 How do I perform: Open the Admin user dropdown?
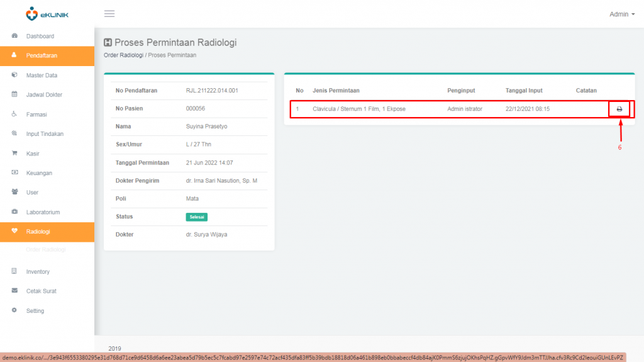[x=621, y=14]
